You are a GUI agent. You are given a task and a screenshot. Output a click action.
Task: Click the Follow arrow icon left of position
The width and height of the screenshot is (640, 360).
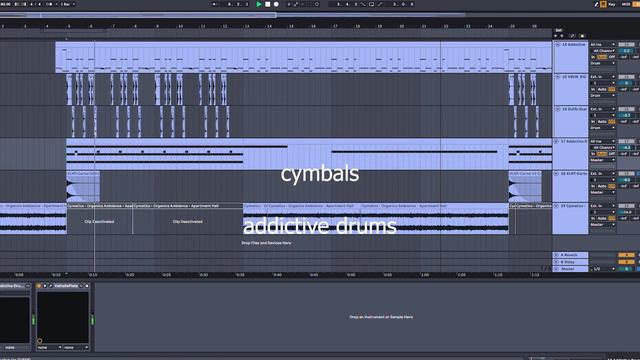(215, 4)
